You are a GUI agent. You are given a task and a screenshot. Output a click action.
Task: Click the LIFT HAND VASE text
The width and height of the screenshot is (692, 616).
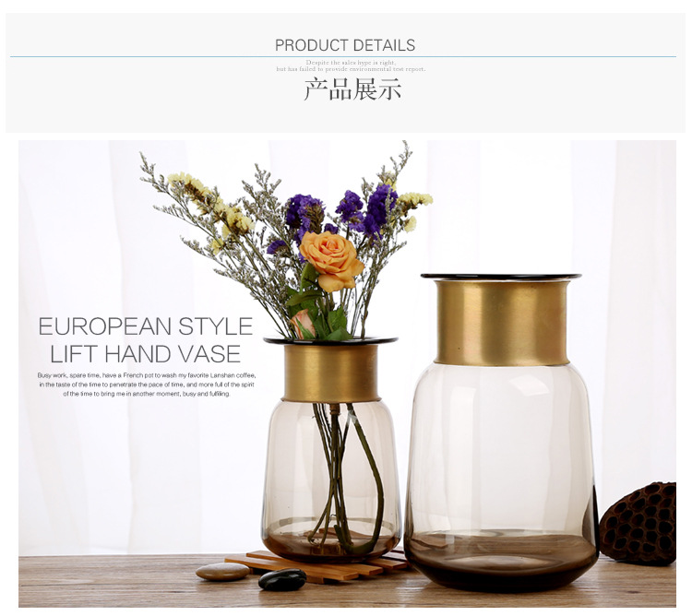tap(145, 354)
